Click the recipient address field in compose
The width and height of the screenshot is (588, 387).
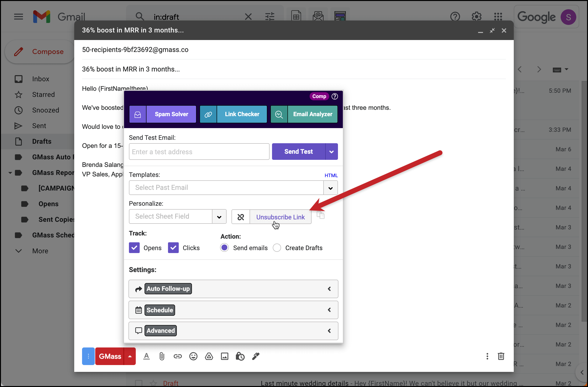294,50
